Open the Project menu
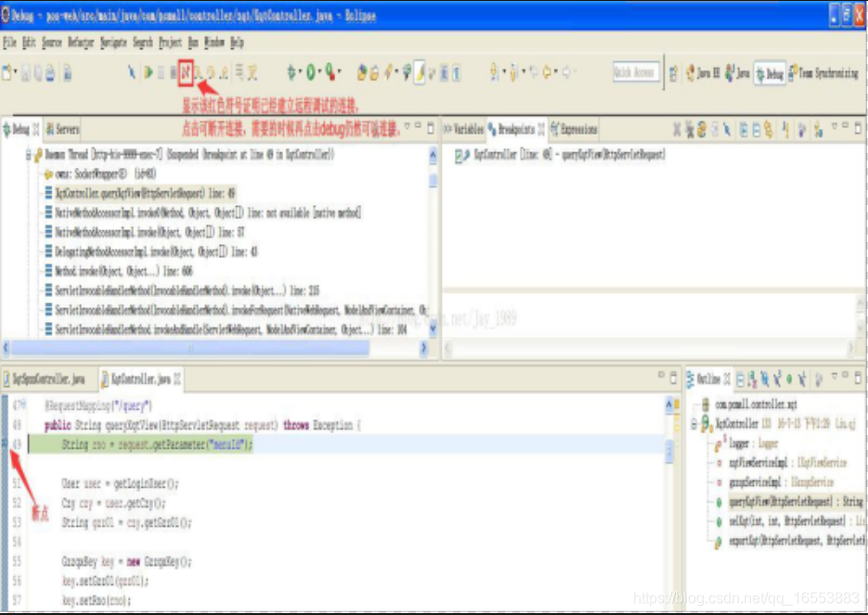 point(170,43)
